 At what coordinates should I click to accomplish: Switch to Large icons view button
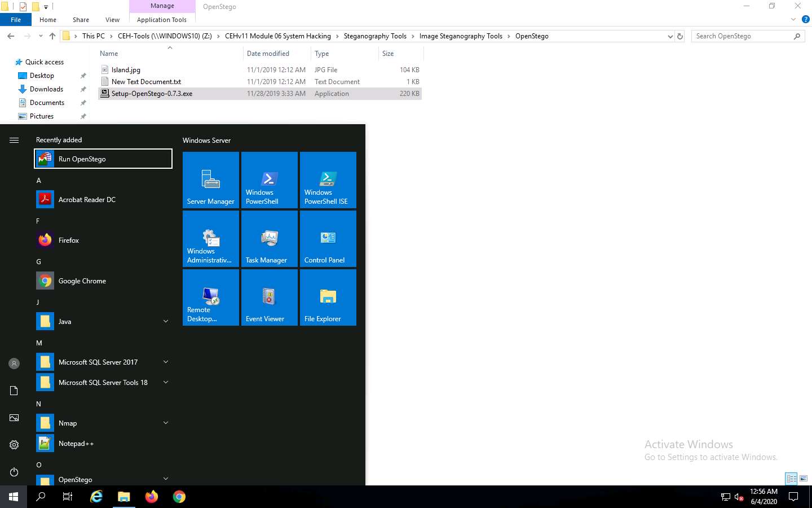[804, 479]
